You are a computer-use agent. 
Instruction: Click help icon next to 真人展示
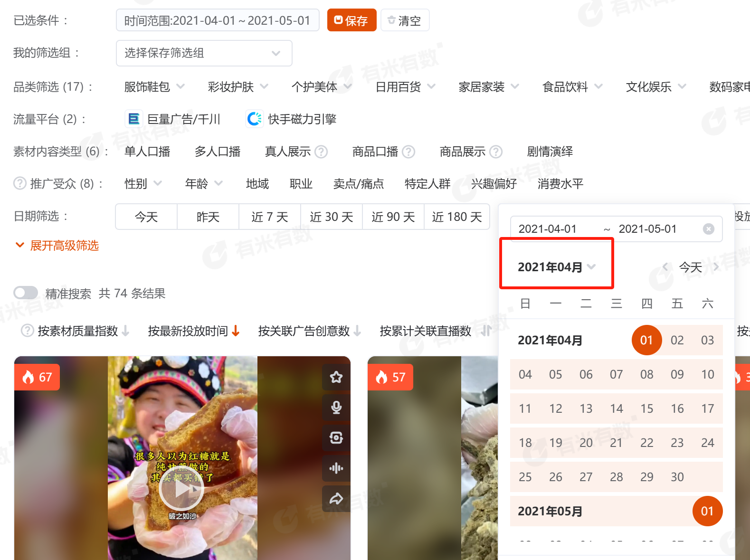pyautogui.click(x=322, y=152)
